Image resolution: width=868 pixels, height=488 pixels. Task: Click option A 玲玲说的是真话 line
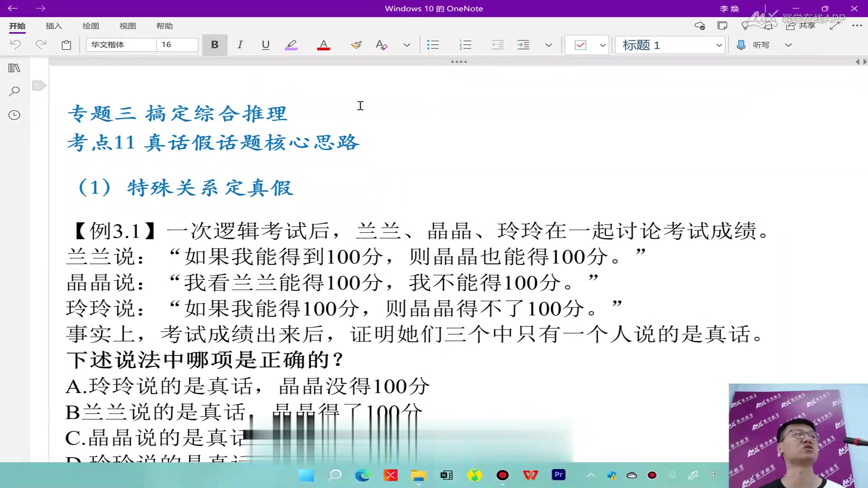[x=248, y=386]
